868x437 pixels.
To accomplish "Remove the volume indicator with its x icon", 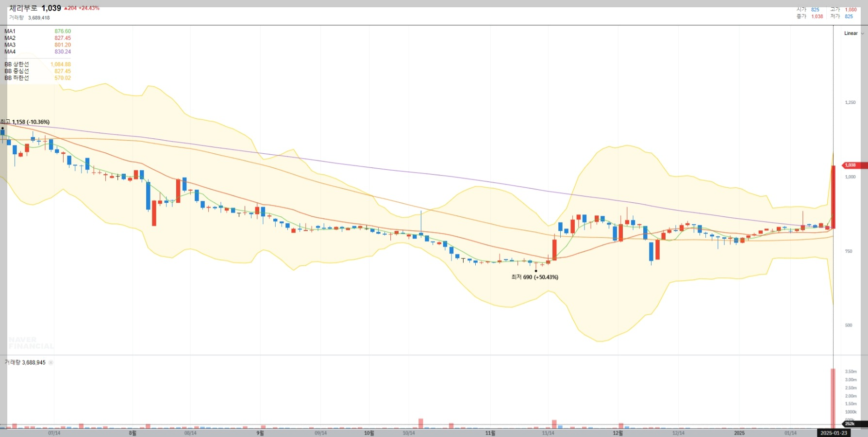I will tap(51, 362).
